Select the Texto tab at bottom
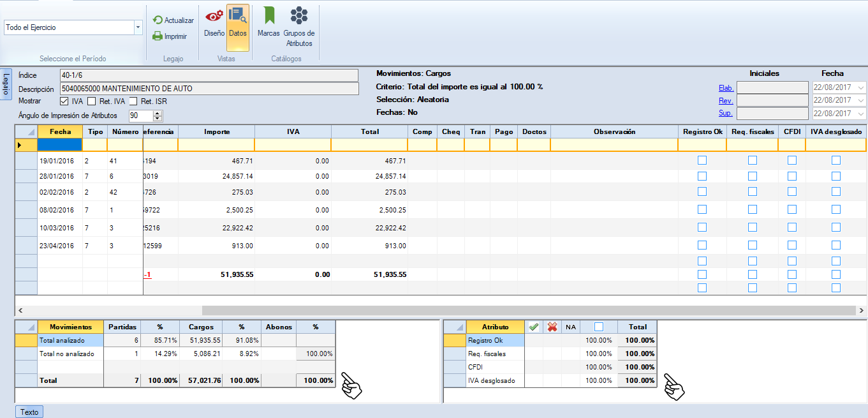This screenshot has height=418, width=868. click(29, 412)
